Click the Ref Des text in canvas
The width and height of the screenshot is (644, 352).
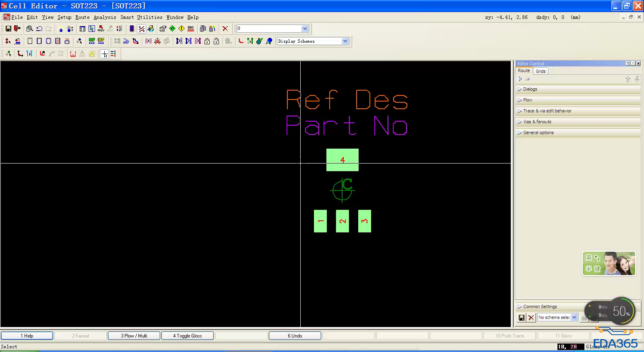click(347, 99)
